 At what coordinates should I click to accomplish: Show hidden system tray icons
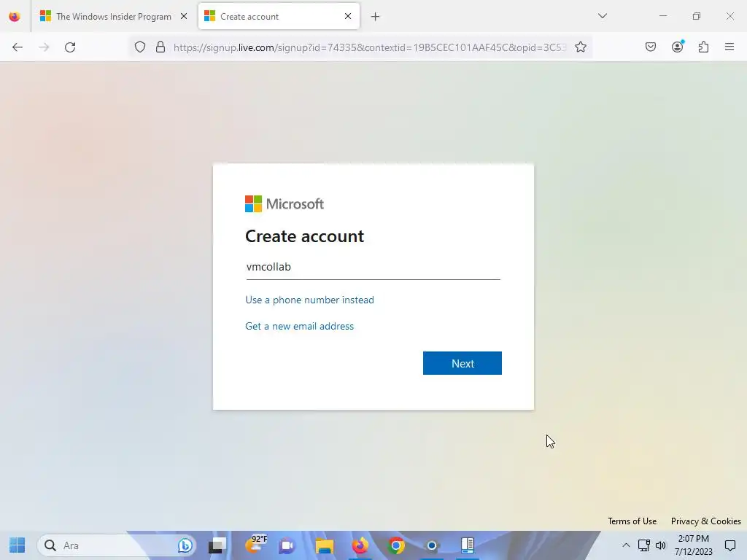tap(626, 545)
